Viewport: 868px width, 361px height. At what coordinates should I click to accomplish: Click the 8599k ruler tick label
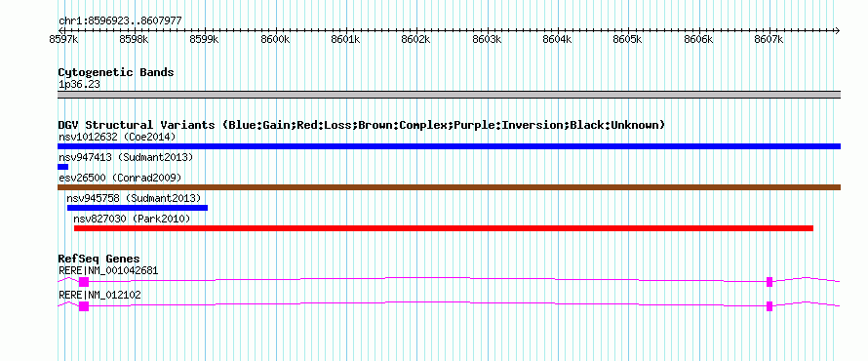point(205,39)
